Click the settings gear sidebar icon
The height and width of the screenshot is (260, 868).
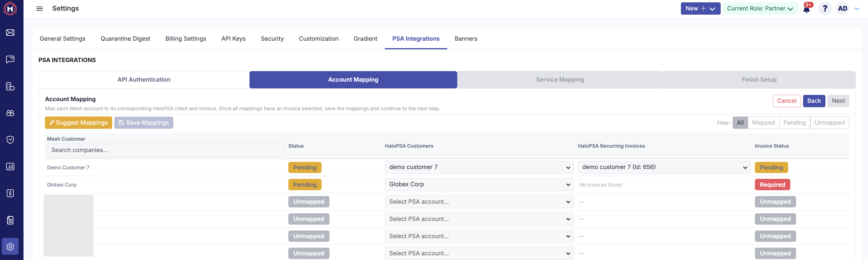click(x=10, y=247)
